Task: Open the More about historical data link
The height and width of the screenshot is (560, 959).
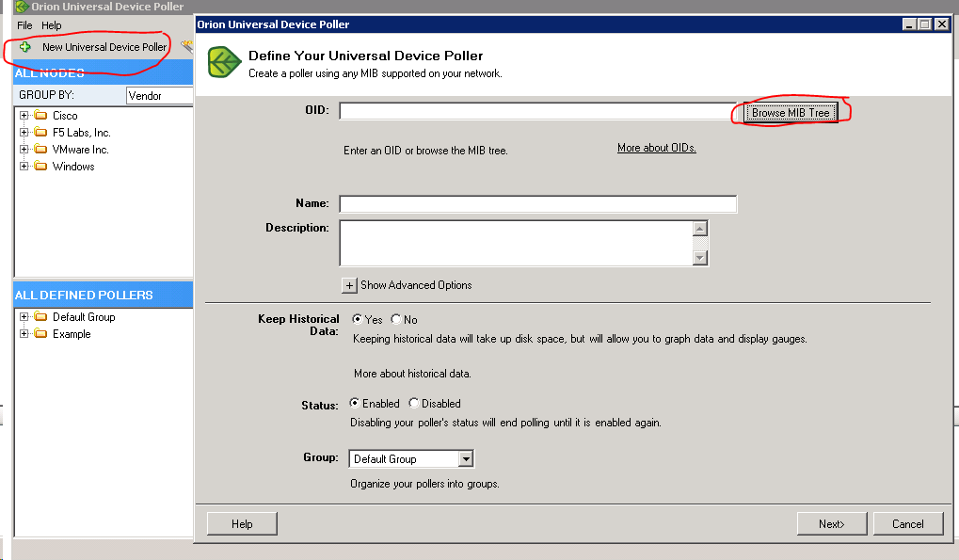Action: [x=412, y=374]
